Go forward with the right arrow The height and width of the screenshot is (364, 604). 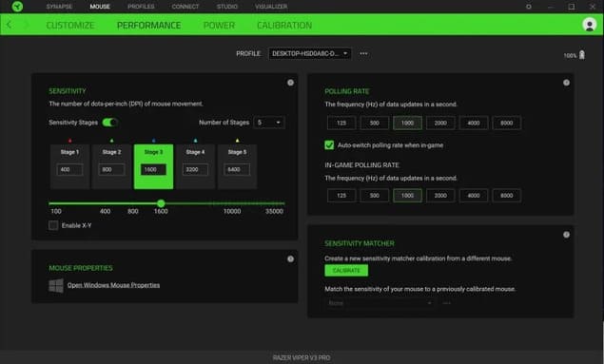[27, 25]
